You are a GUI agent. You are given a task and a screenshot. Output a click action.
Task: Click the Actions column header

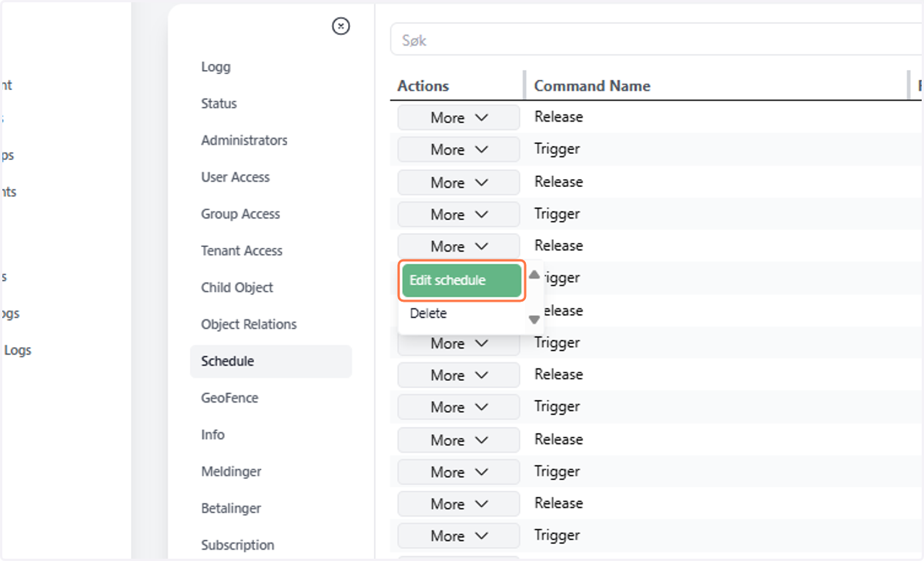[423, 86]
